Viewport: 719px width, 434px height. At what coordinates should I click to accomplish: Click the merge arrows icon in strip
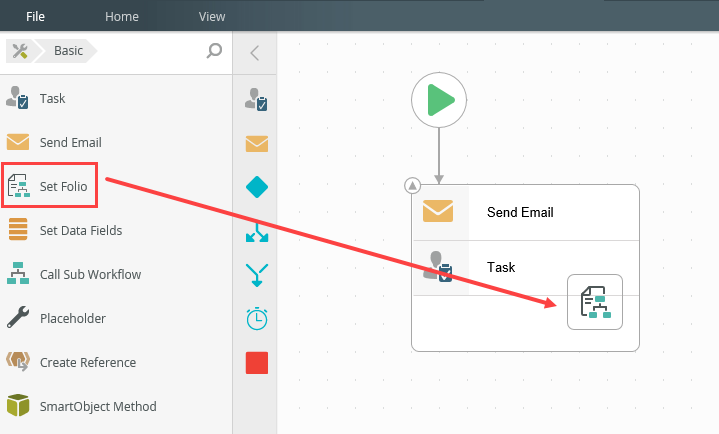[x=257, y=275]
